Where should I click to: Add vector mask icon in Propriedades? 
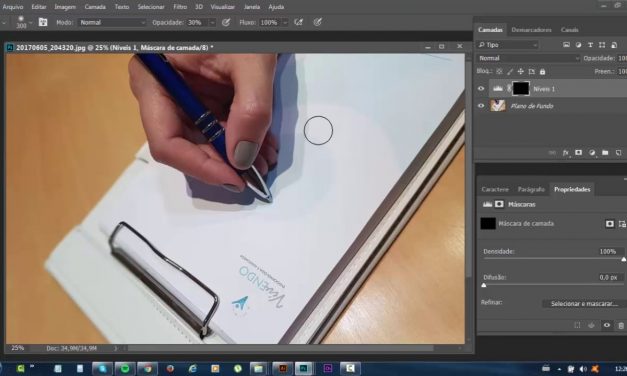click(622, 224)
